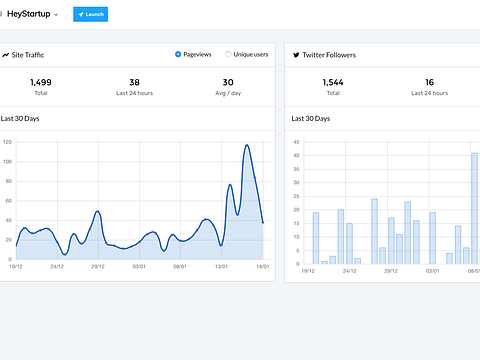480x360 pixels.
Task: Click the Twitter Followers Last 30 Days heading
Action: click(311, 119)
